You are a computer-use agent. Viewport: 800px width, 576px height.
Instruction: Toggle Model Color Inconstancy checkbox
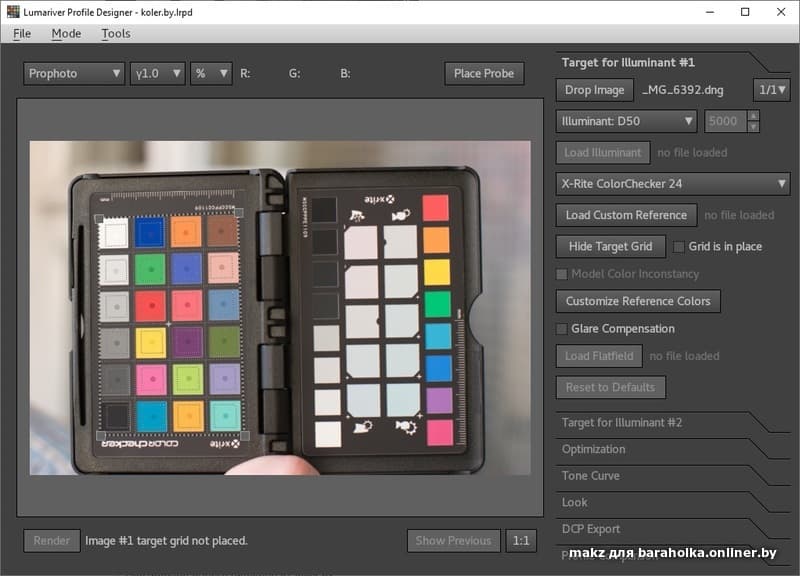click(562, 274)
